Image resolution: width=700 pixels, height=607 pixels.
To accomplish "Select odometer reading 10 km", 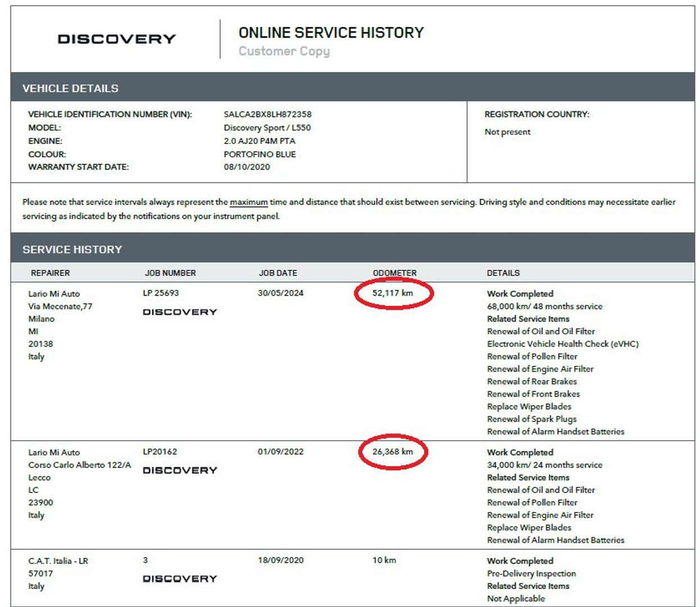I will pyautogui.click(x=384, y=560).
